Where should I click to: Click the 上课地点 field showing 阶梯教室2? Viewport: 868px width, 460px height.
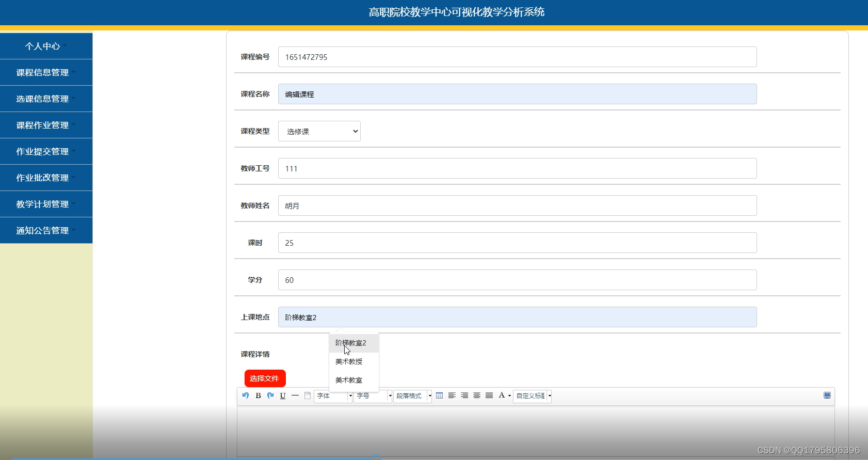[x=518, y=317]
